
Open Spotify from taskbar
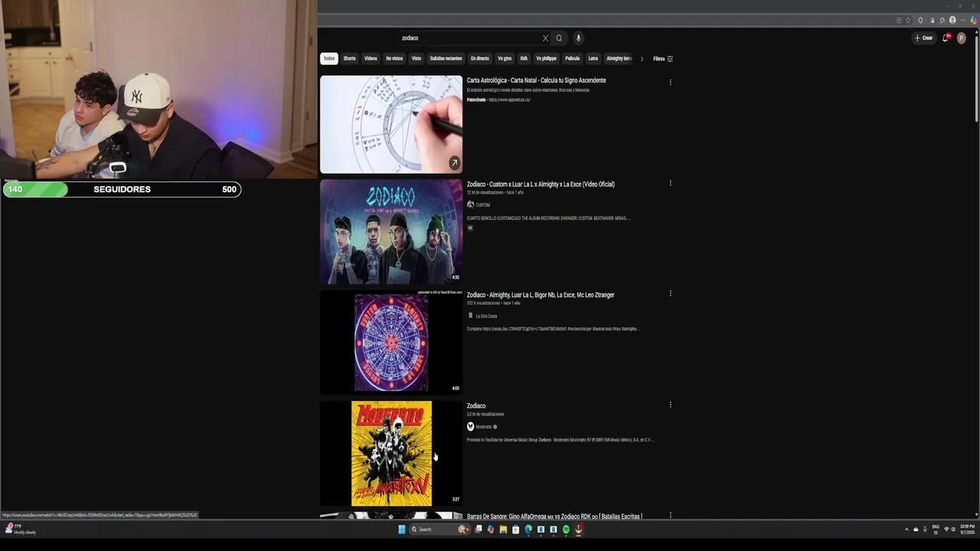click(566, 529)
